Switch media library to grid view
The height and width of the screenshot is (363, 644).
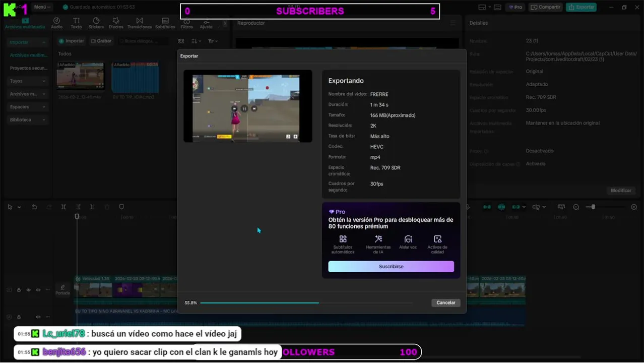[x=181, y=41]
